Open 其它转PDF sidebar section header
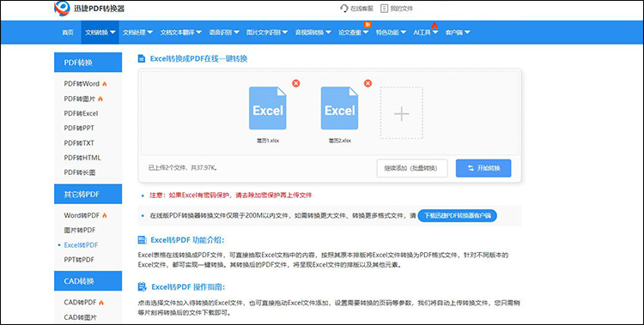 (x=88, y=194)
